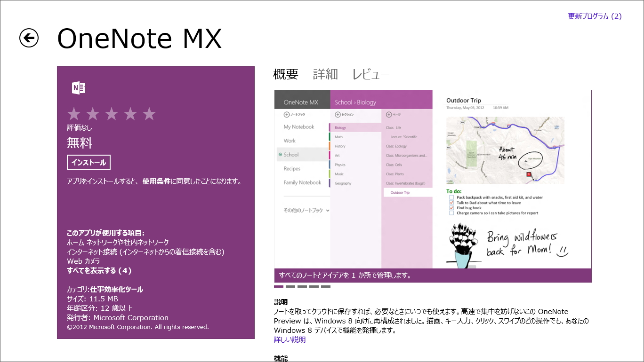Image resolution: width=644 pixels, height=362 pixels.
Task: Click the purple OneNote tile icon
Action: [x=79, y=88]
